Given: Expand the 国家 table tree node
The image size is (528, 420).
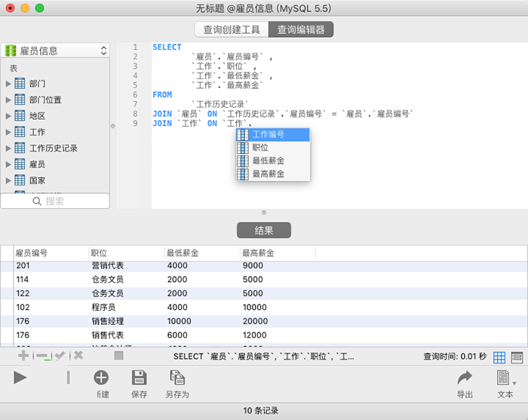Looking at the screenshot, I should 8,180.
